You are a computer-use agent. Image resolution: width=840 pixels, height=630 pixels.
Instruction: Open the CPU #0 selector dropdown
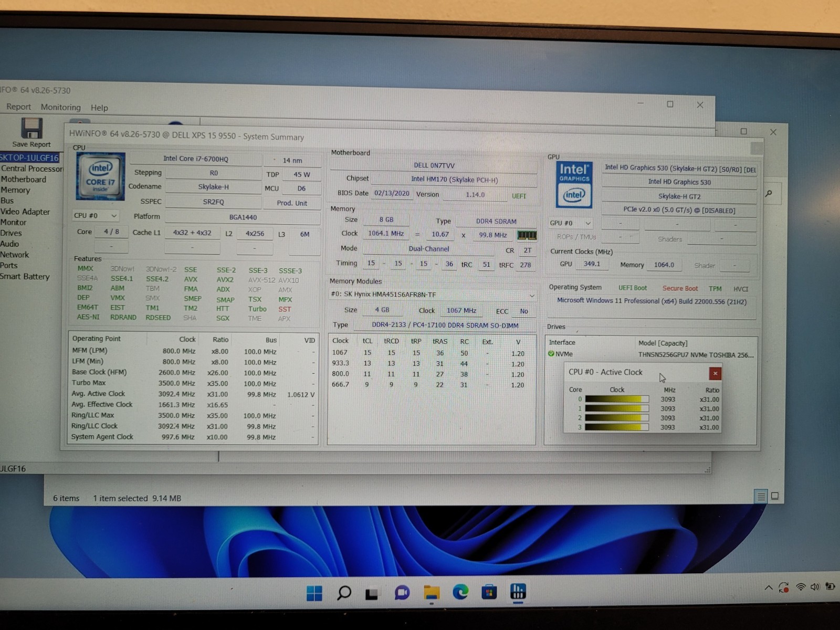click(x=96, y=216)
